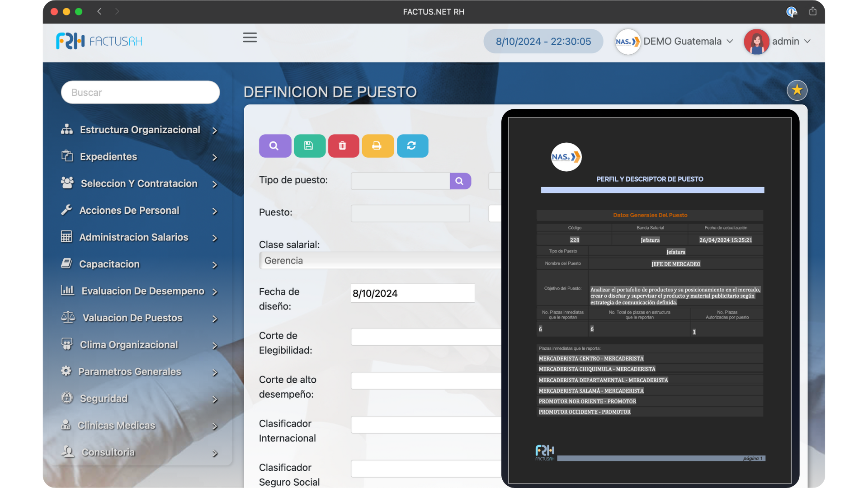Toggle the hamburger sidebar menu
This screenshot has width=868, height=488.
[250, 38]
